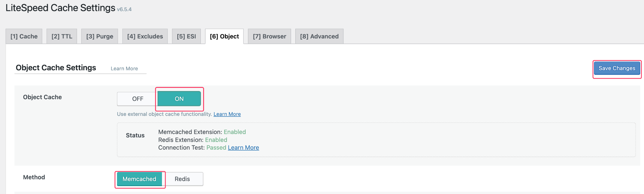Switch to the [7] Browser tab
This screenshot has height=194, width=644.
[x=269, y=37]
